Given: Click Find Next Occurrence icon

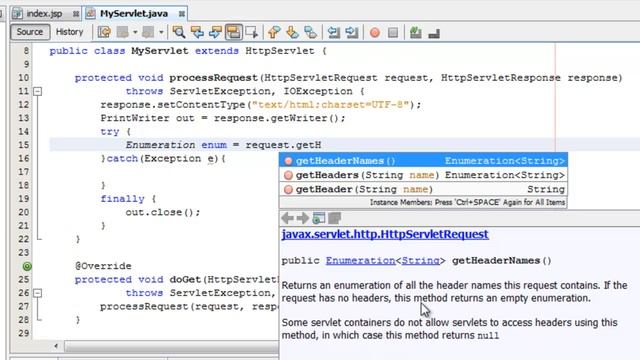Looking at the screenshot, I should click(x=215, y=32).
